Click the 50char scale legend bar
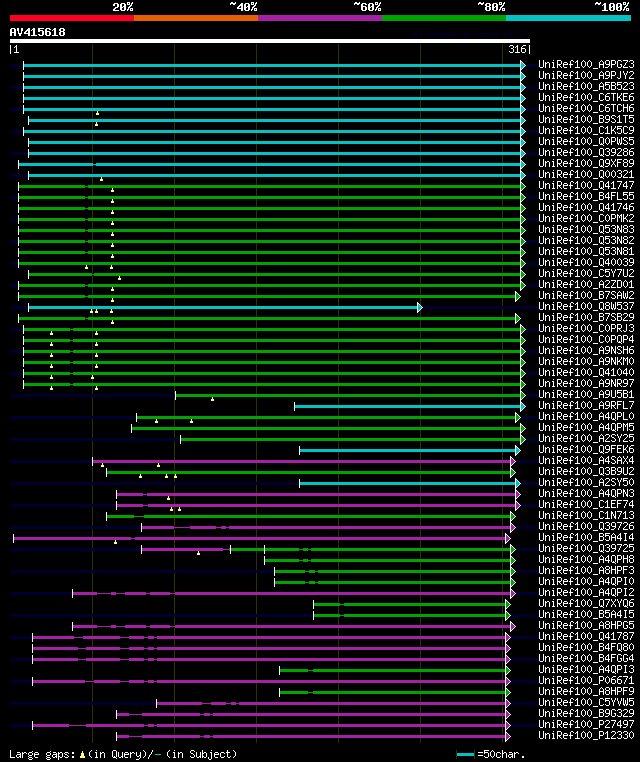 click(x=466, y=754)
